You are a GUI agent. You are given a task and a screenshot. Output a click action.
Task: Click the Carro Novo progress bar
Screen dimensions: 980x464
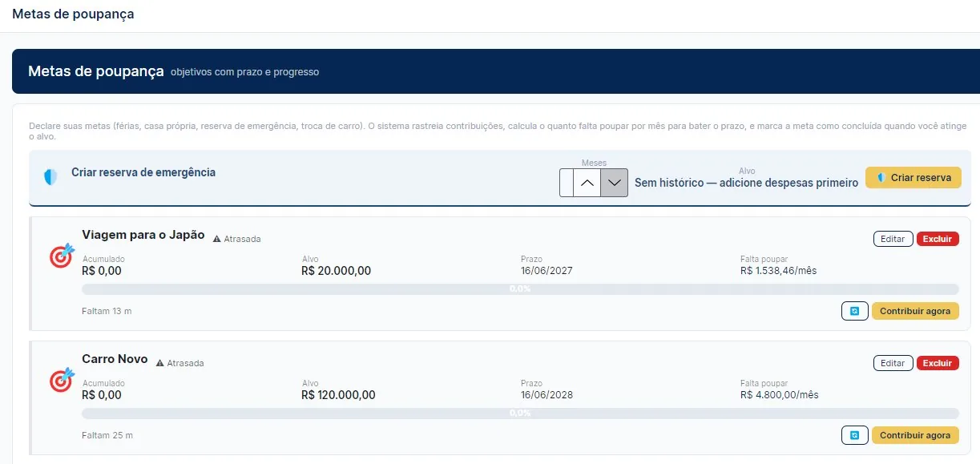[520, 414]
